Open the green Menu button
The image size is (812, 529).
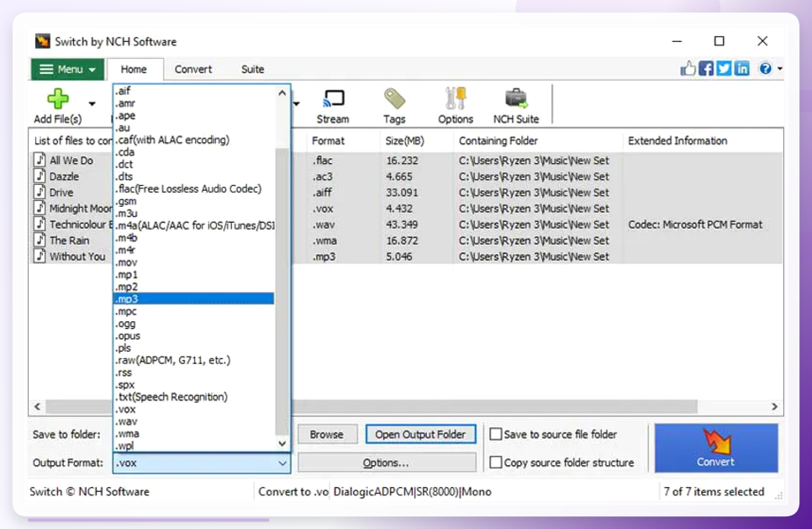[x=67, y=70]
